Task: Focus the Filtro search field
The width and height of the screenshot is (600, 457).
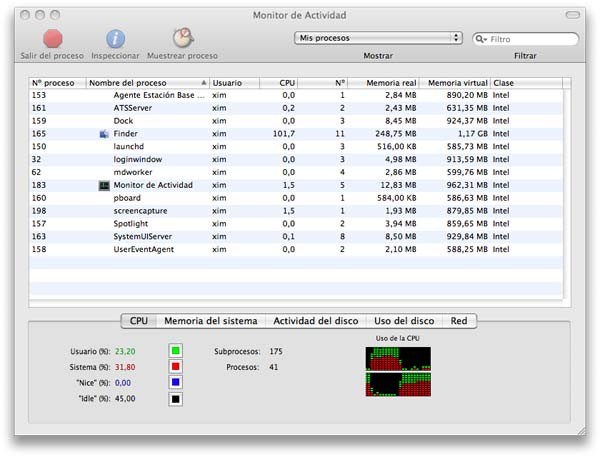Action: [x=525, y=39]
